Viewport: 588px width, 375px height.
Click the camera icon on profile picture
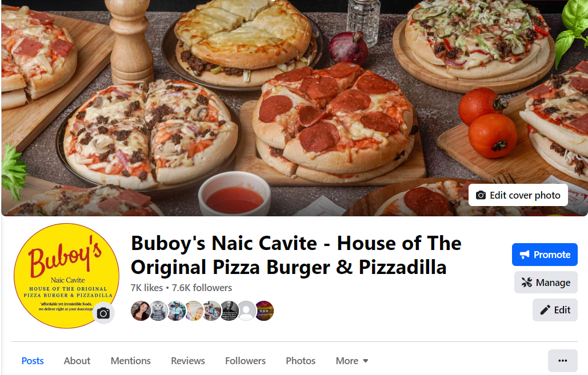point(103,313)
